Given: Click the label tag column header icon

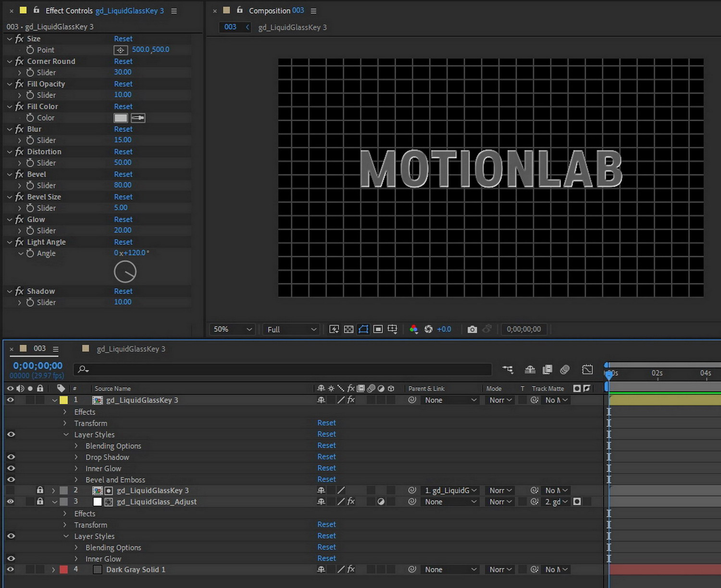Looking at the screenshot, I should pos(61,388).
